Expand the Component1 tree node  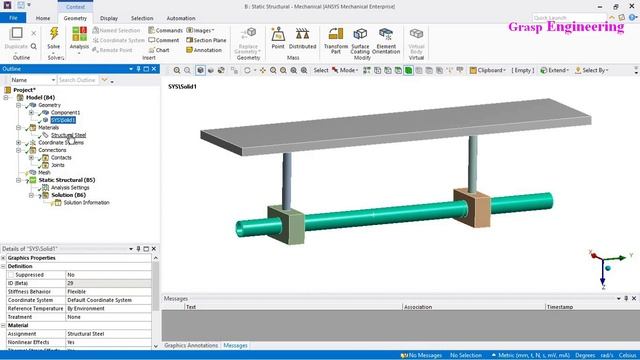tap(31, 112)
